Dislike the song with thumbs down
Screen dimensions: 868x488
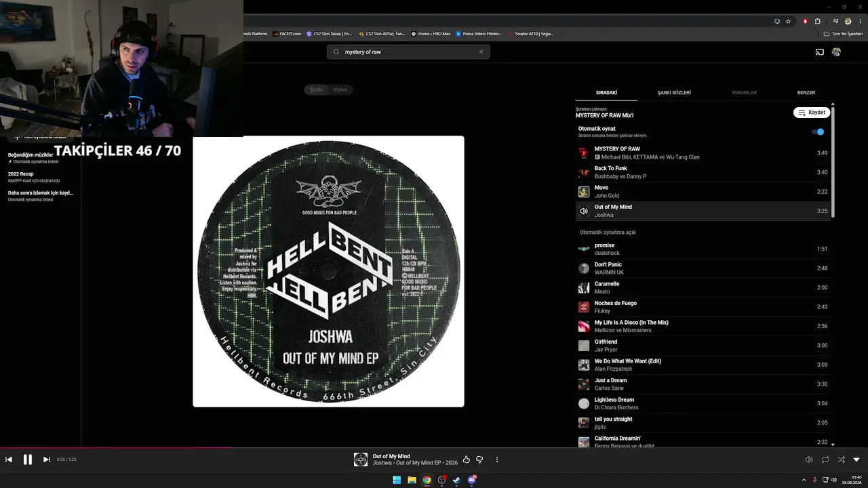tap(479, 460)
